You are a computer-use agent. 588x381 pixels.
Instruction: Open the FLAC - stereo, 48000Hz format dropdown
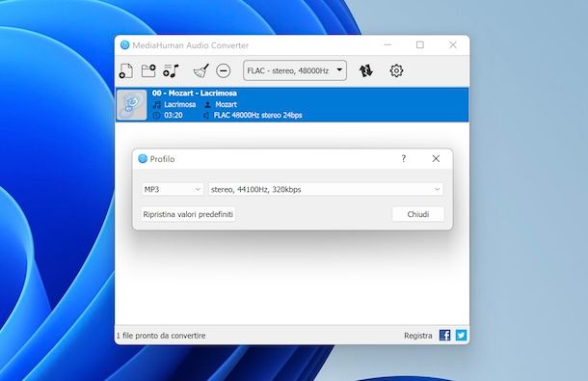pyautogui.click(x=295, y=70)
